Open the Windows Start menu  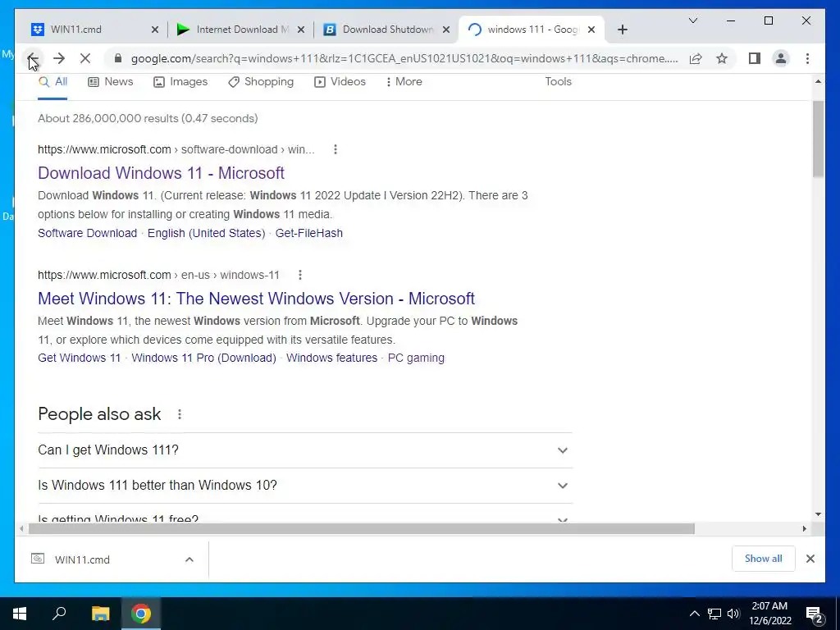(x=20, y=614)
